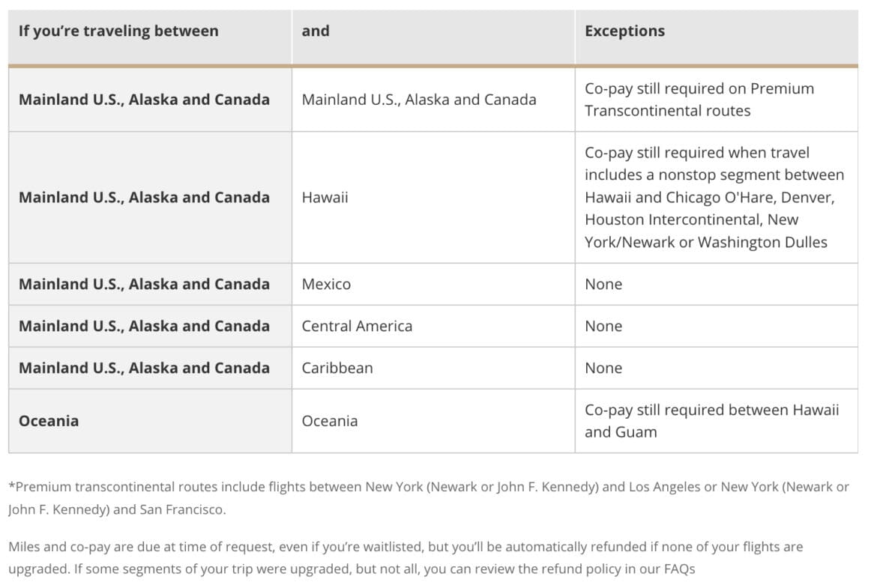This screenshot has width=877, height=588.
Task: Click the Hawaii nonstop segment exception text
Action: [714, 198]
